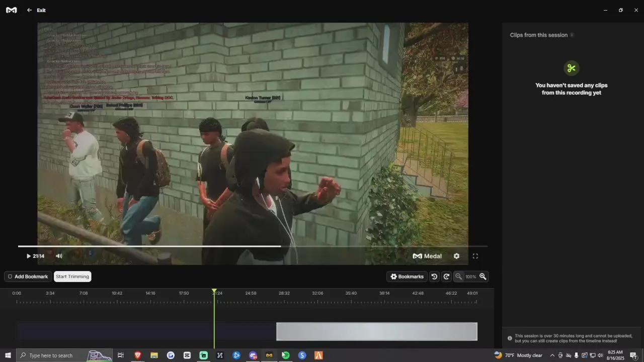Image resolution: width=644 pixels, height=362 pixels.
Task: Open Bookmarks settings
Action: point(407,277)
